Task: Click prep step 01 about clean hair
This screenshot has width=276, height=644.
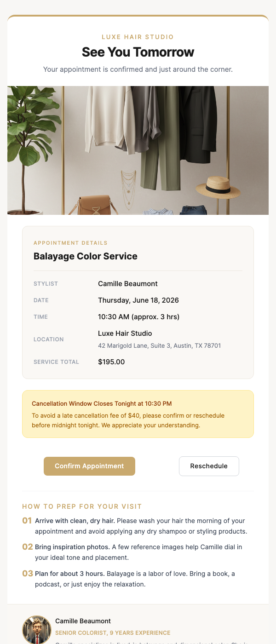Action: point(138,526)
